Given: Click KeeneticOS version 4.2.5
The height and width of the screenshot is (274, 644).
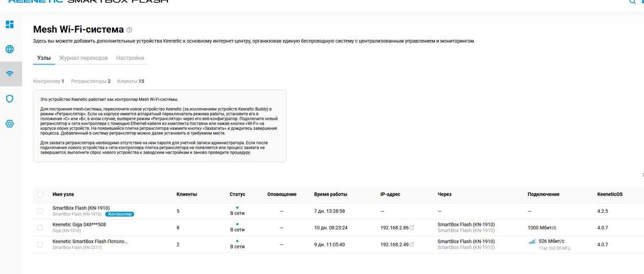Looking at the screenshot, I should [x=603, y=211].
